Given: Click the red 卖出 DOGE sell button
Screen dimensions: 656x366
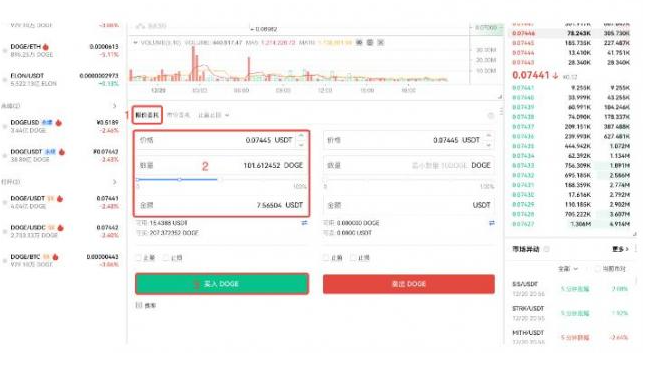Looking at the screenshot, I should [409, 284].
